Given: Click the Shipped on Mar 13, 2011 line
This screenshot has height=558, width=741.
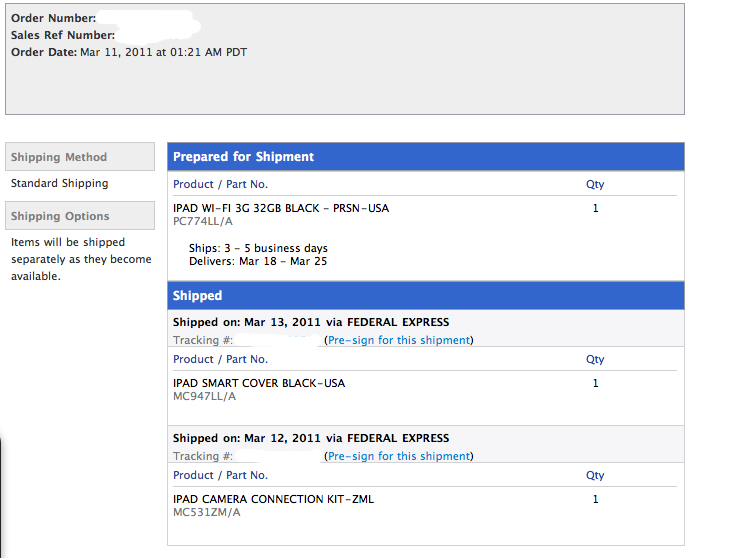Looking at the screenshot, I should pyautogui.click(x=311, y=322).
